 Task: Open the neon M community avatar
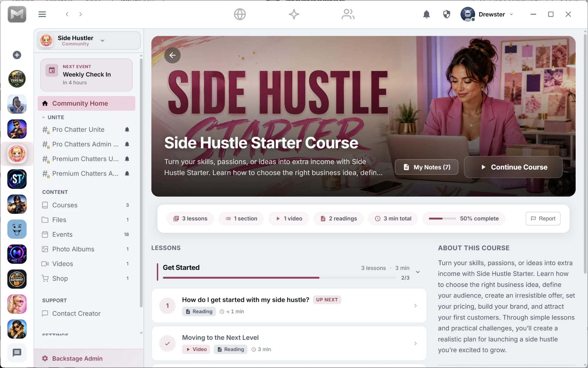tap(17, 254)
